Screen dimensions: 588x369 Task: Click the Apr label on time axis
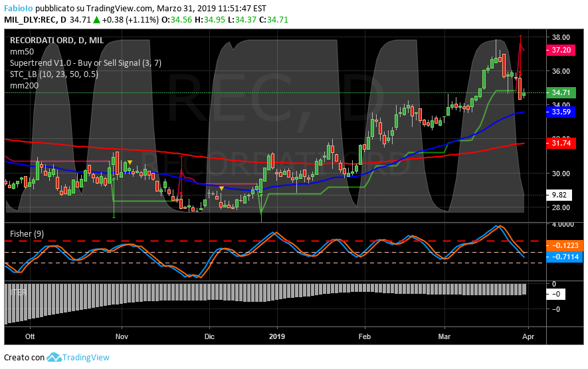[x=528, y=336]
